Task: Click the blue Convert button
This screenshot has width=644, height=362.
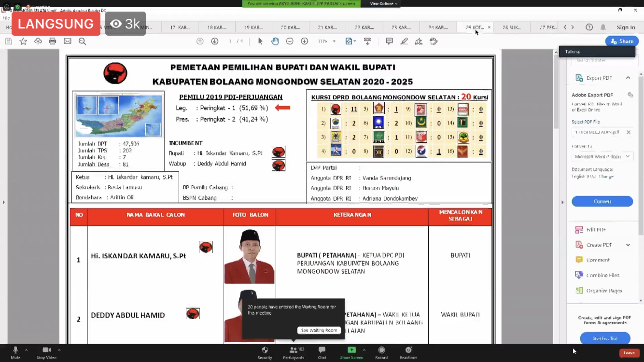Action: pyautogui.click(x=602, y=201)
